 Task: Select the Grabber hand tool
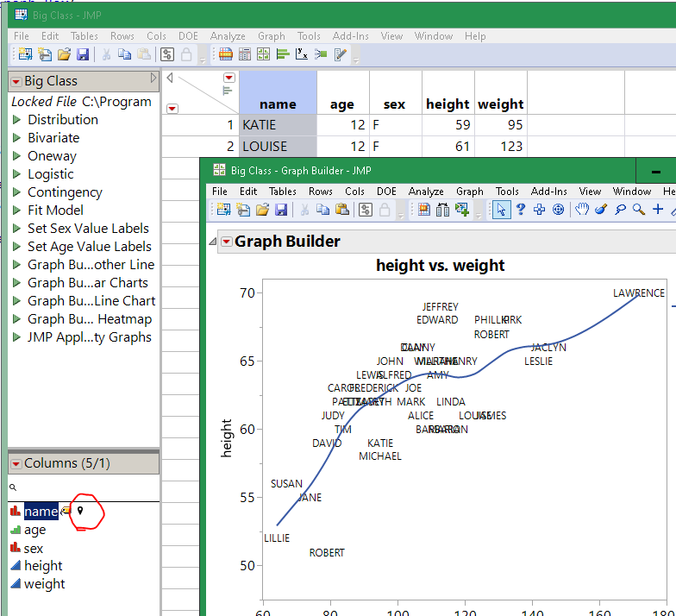582,210
